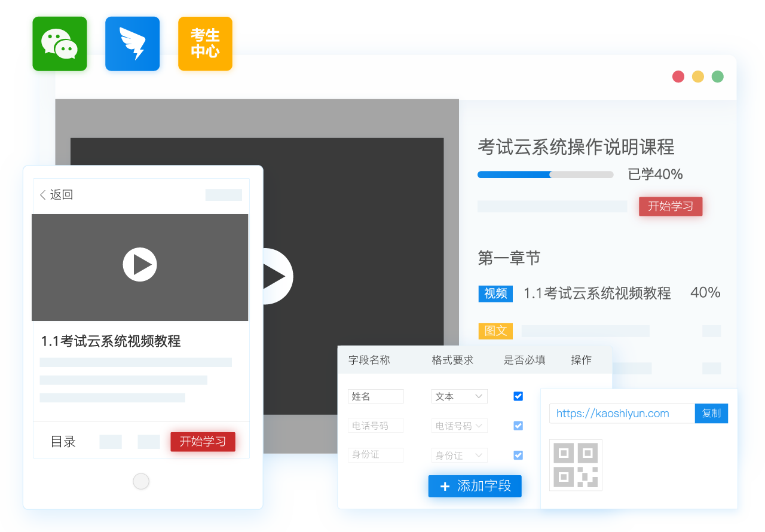
Task: Click the yellow window minimize dot
Action: (x=698, y=77)
